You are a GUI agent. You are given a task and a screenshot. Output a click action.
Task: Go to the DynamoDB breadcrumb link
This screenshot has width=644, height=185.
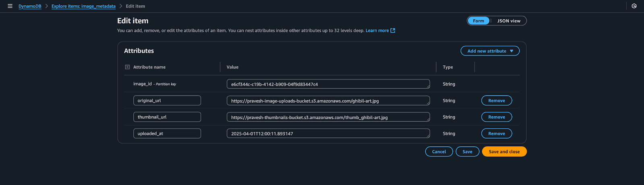(x=30, y=6)
